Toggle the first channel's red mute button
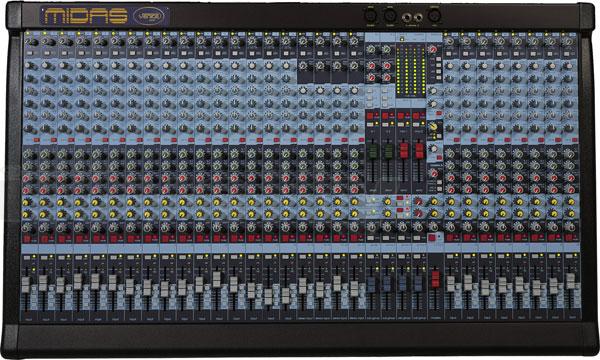600x360 pixels. [27, 239]
